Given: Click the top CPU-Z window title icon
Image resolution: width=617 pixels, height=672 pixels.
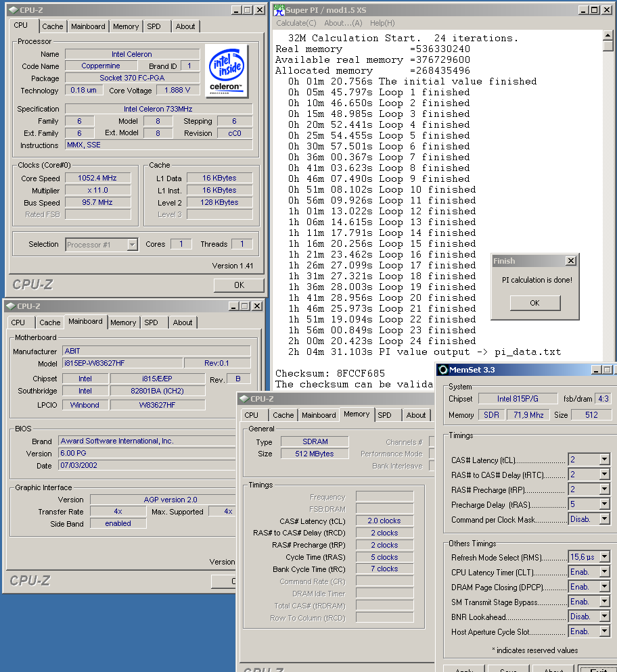Looking at the screenshot, I should click(x=14, y=10).
